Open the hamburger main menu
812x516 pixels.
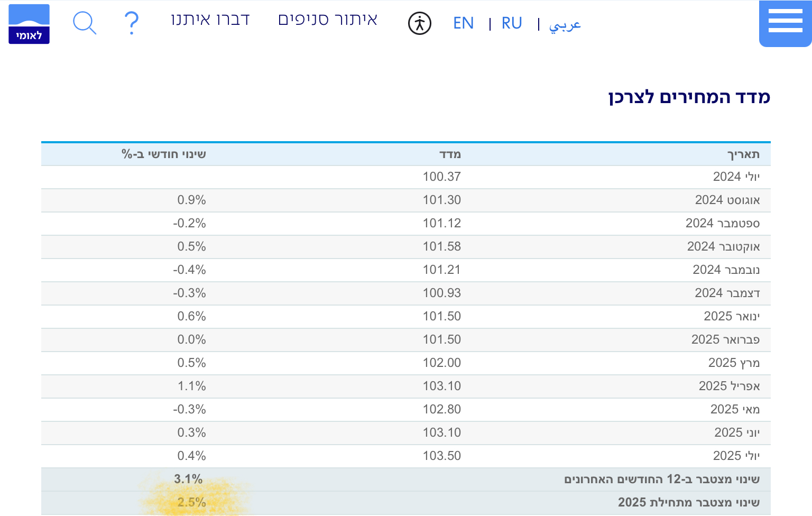[x=785, y=24]
